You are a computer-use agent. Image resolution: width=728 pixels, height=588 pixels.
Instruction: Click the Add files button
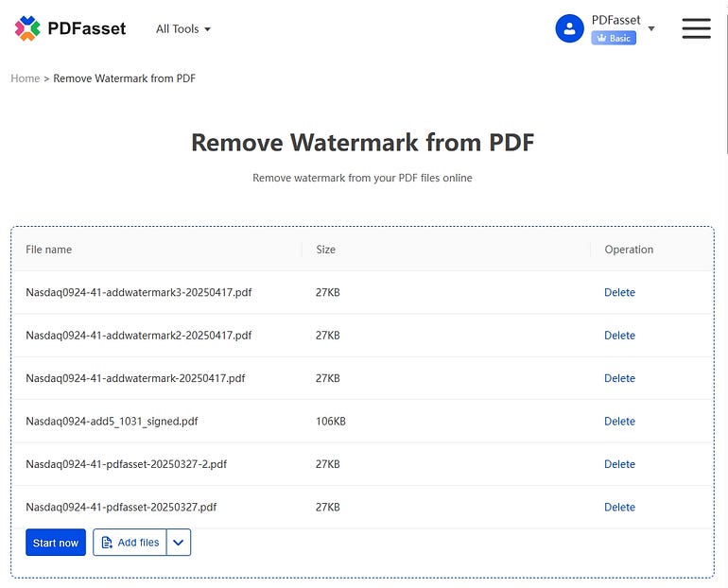[130, 542]
